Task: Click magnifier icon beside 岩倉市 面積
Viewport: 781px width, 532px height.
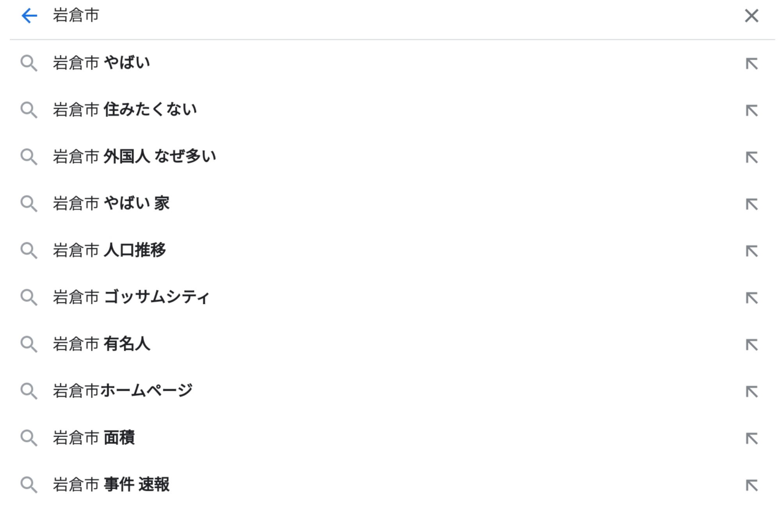Action: pyautogui.click(x=29, y=438)
